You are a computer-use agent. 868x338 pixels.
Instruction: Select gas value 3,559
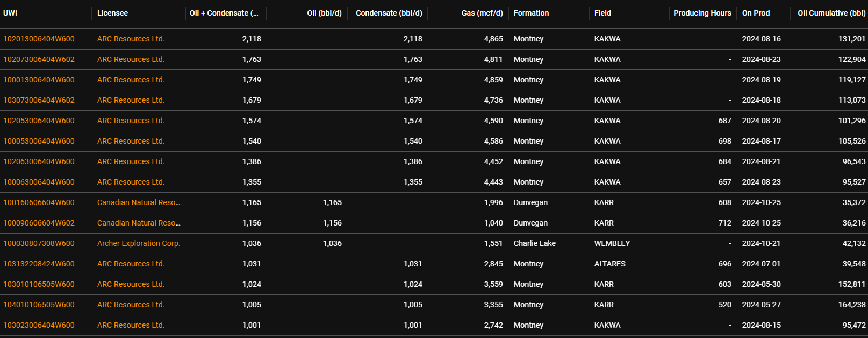click(x=493, y=284)
